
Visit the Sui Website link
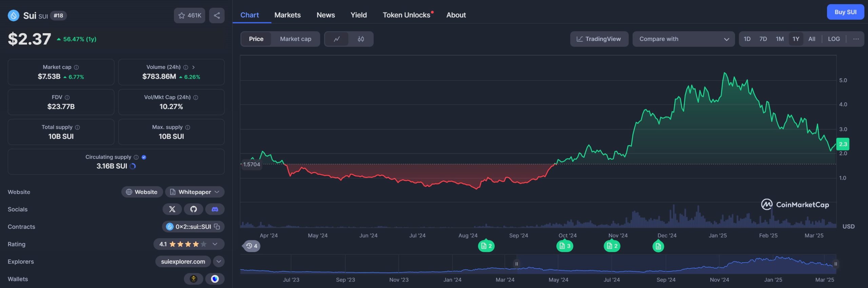coord(142,192)
